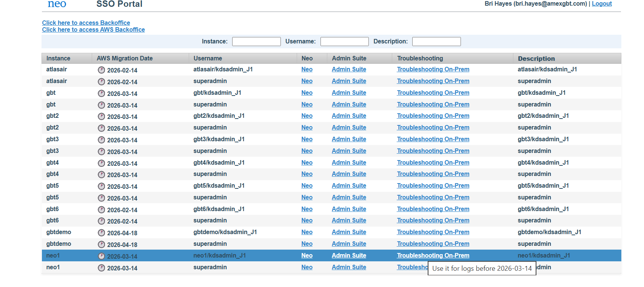Open Admin Suite for gbt/kdsadmin_J1
Viewport: 644px width, 287px height.
click(x=349, y=93)
